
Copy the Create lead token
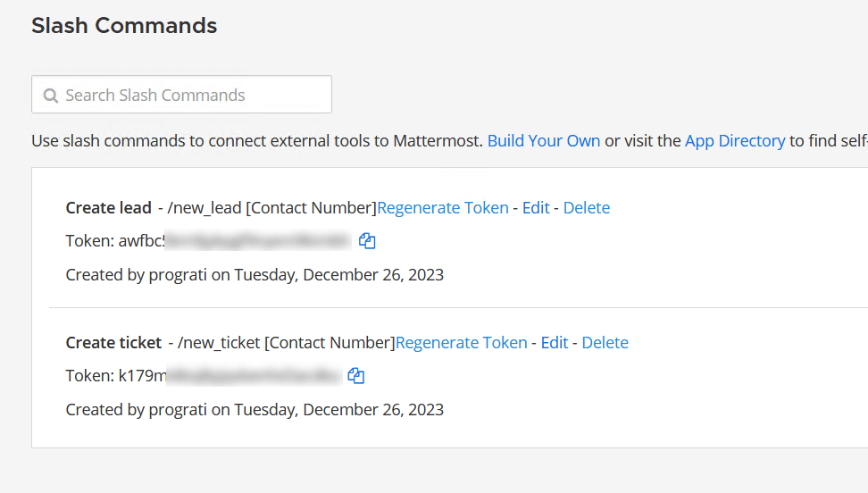pos(367,241)
